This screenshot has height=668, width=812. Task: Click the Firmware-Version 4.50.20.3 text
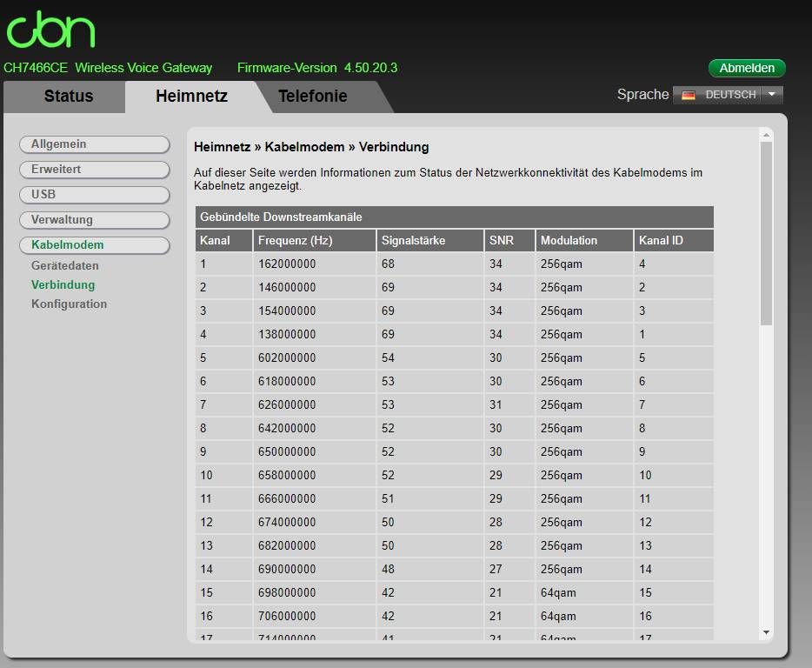tap(317, 68)
